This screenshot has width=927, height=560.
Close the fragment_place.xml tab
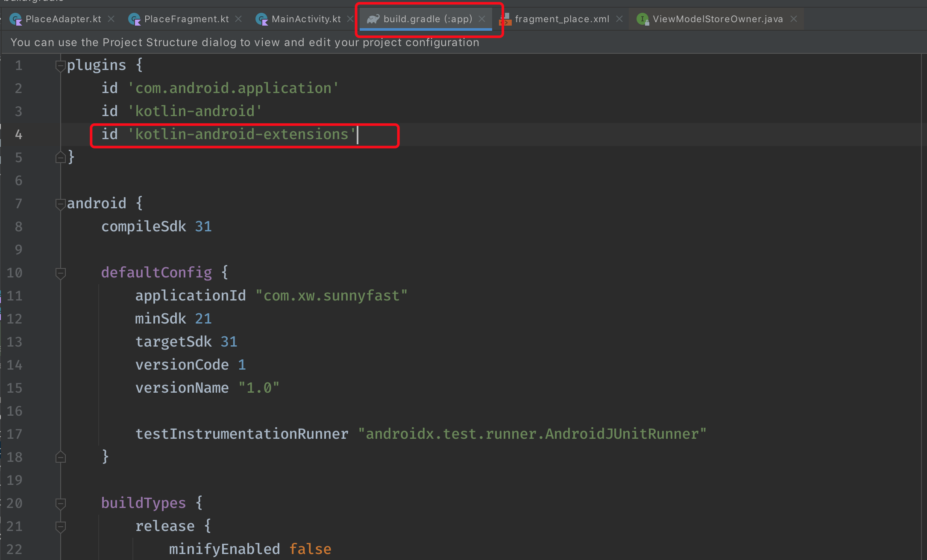tap(619, 19)
